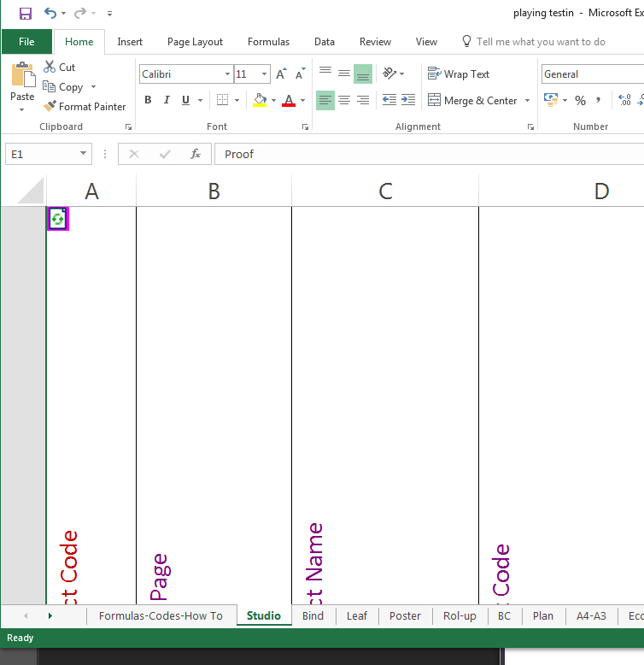The image size is (644, 665).
Task: Open the text Orientation options
Action: 393,74
